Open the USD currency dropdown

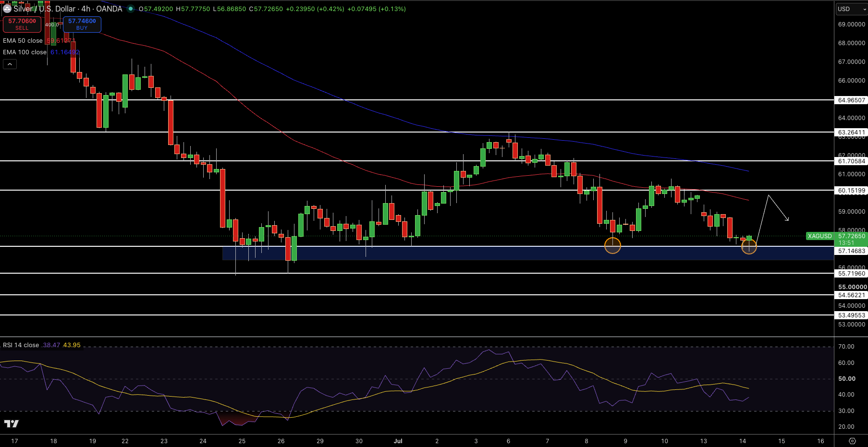pos(851,9)
